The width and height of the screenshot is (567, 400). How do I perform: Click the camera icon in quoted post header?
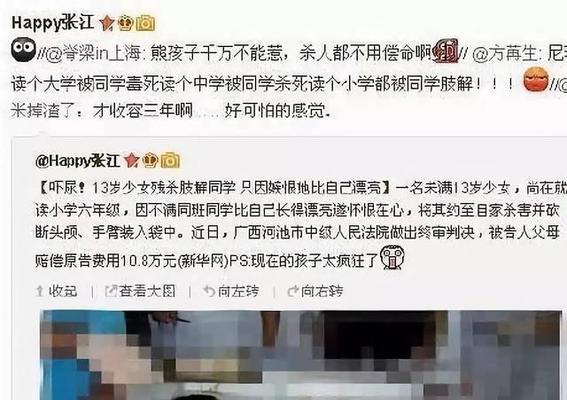pyautogui.click(x=170, y=161)
